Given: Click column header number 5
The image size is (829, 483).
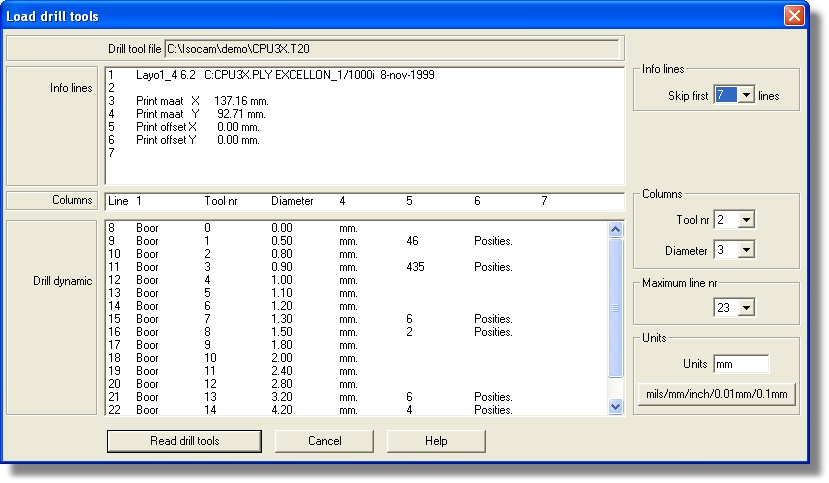Looking at the screenshot, I should click(409, 201).
